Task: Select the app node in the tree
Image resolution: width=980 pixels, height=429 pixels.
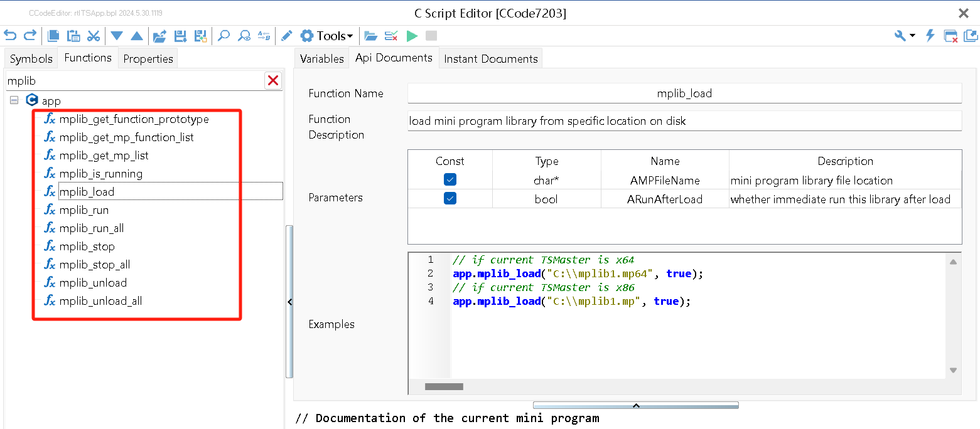Action: click(51, 100)
